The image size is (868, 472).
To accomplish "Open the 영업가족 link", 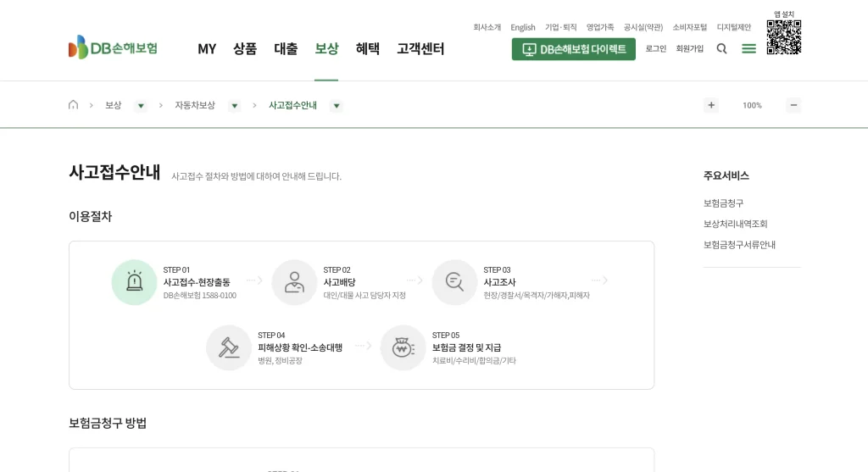I will [600, 27].
